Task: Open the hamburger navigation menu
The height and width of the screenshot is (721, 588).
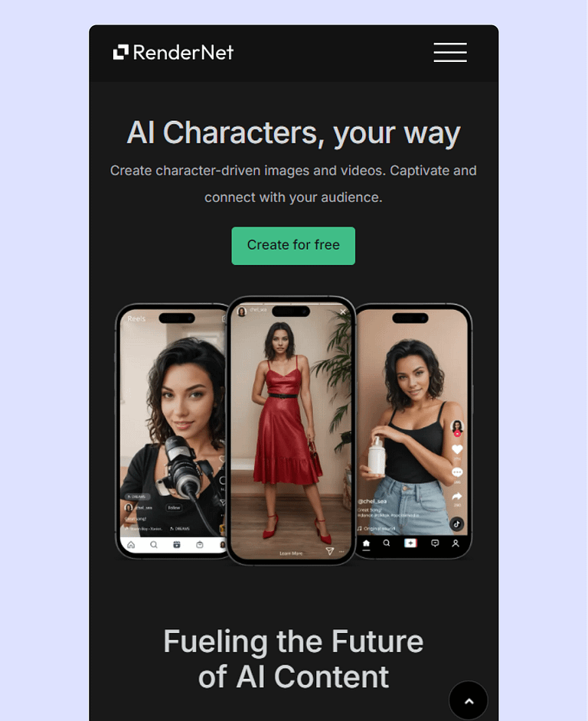Action: [x=450, y=52]
